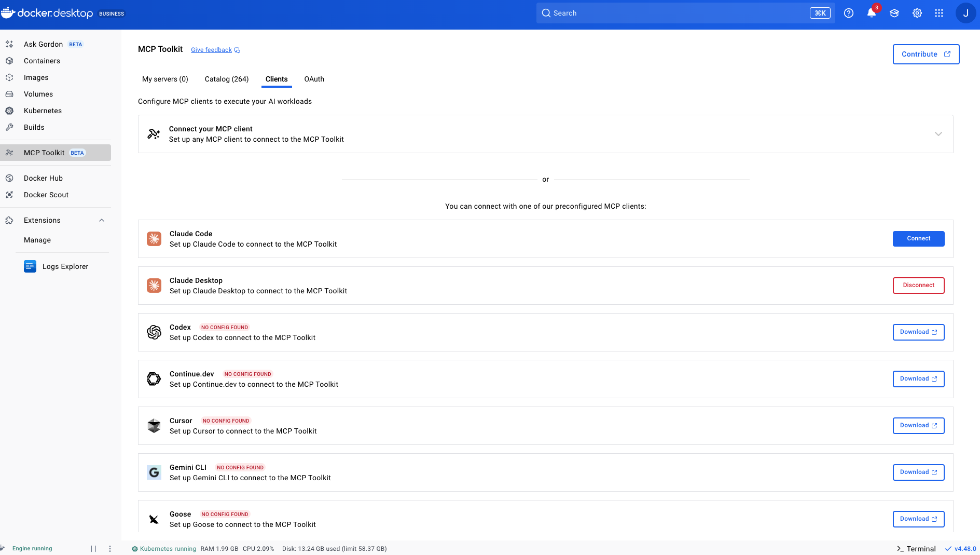
Task: Open Logs Explorer extension
Action: [65, 266]
